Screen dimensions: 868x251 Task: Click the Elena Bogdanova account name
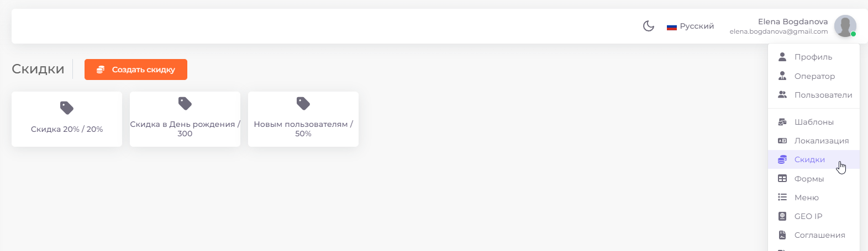pos(793,22)
